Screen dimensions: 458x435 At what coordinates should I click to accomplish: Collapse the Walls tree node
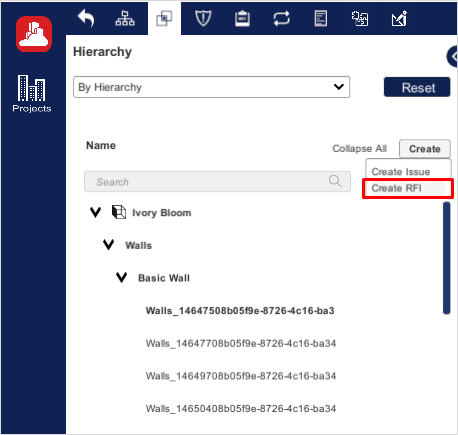(109, 245)
